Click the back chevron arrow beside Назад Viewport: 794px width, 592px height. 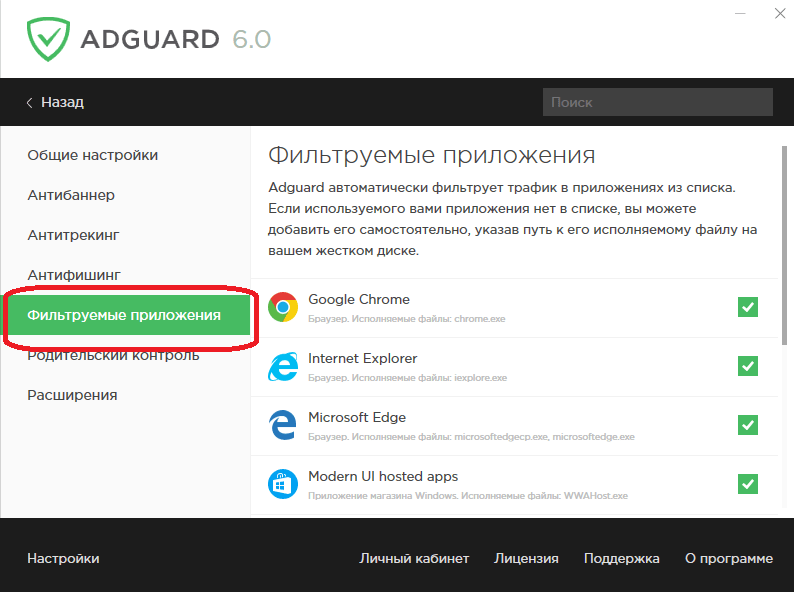(29, 103)
